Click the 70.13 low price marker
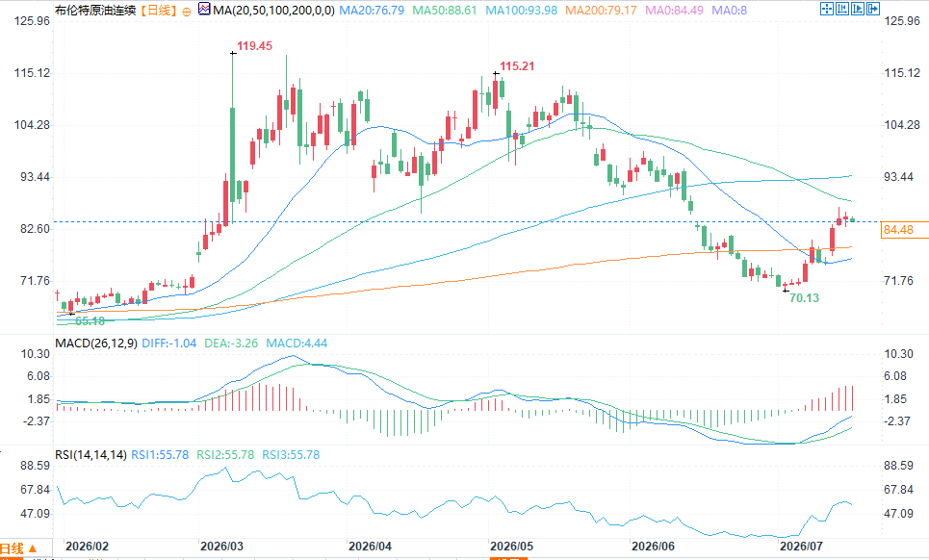Viewport: 929px width, 560px height. [805, 297]
